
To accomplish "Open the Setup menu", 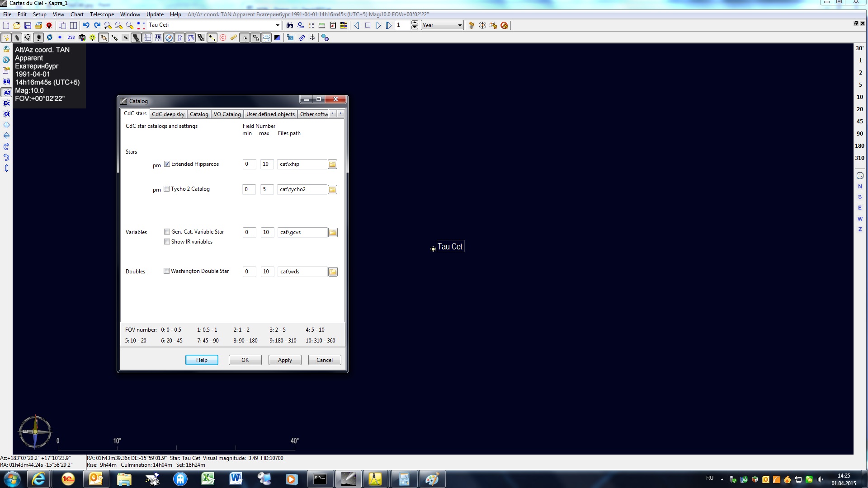I will 39,14.
